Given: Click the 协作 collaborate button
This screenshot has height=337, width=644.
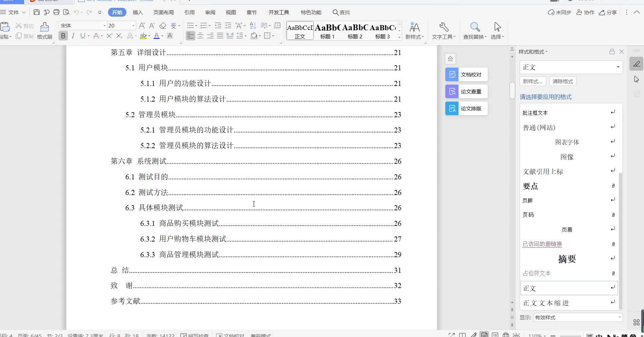Looking at the screenshot, I should [x=586, y=12].
